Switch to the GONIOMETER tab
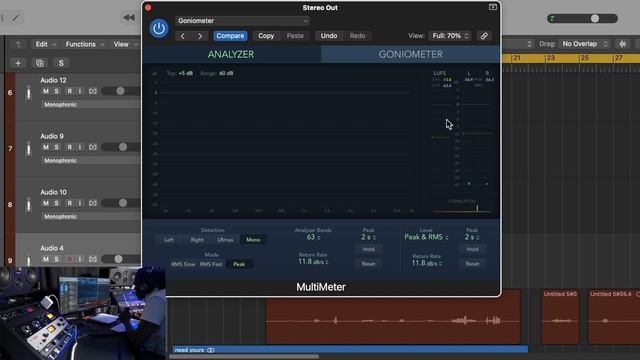640x360 pixels. (x=410, y=54)
